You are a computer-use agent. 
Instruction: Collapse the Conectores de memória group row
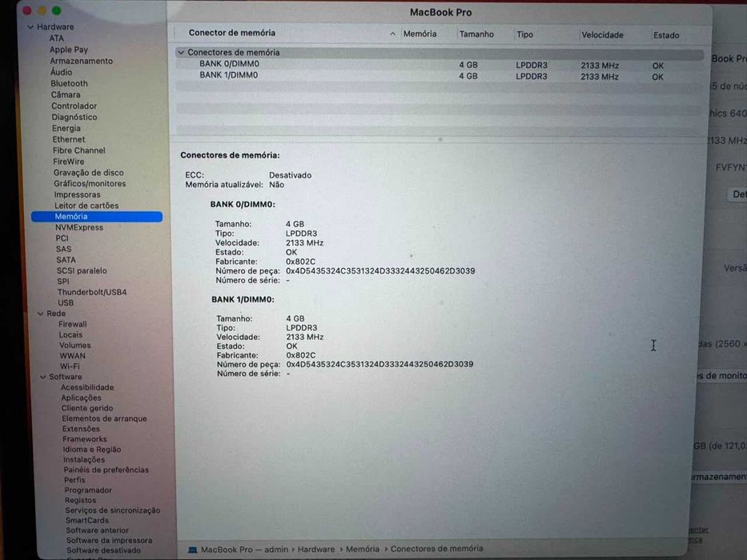point(181,52)
